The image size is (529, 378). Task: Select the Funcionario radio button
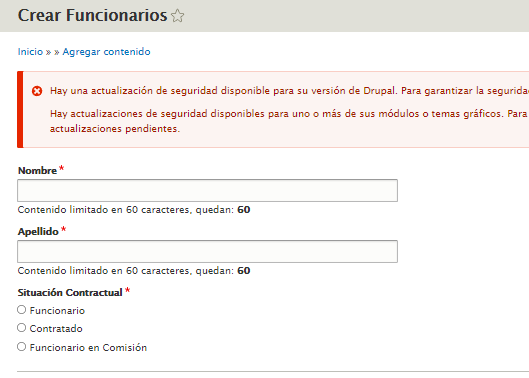tap(22, 309)
